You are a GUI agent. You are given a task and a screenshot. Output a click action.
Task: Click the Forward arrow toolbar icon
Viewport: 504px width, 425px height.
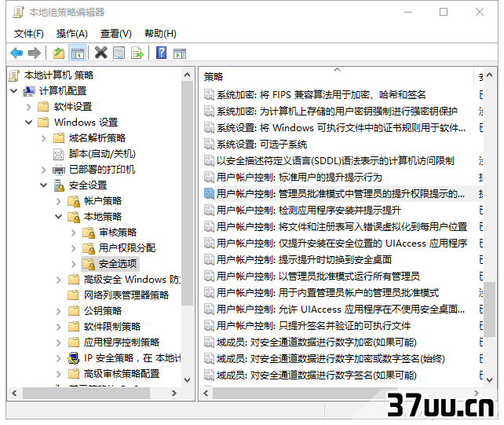coord(34,53)
